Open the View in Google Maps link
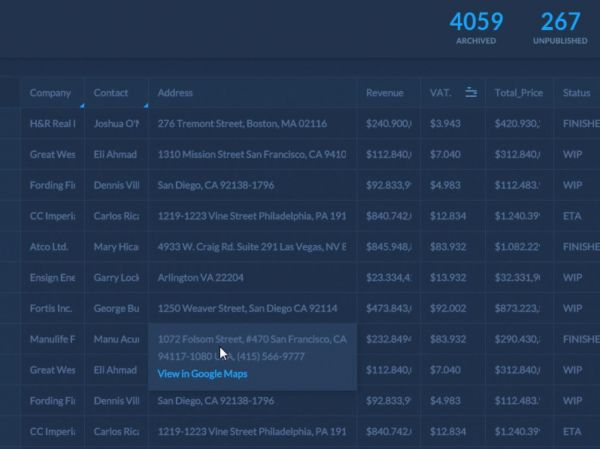Screen dimensions: 600x449 pos(202,374)
